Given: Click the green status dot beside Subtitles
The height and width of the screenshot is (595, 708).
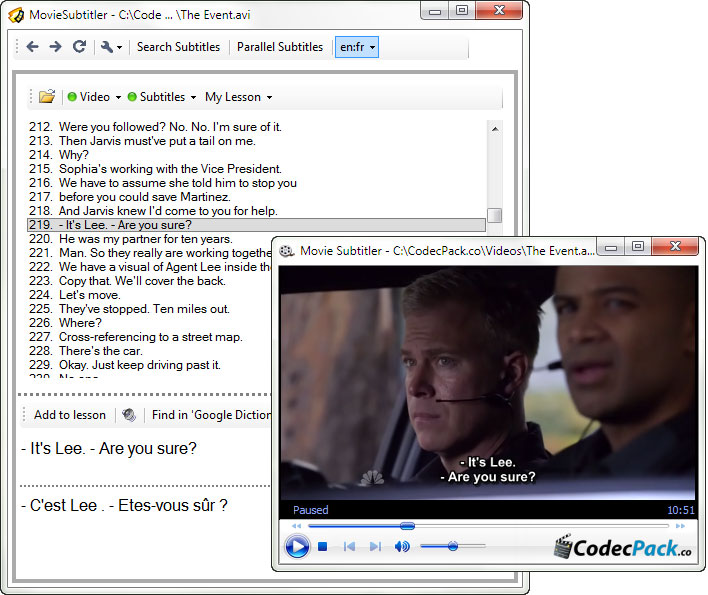Looking at the screenshot, I should [x=132, y=97].
